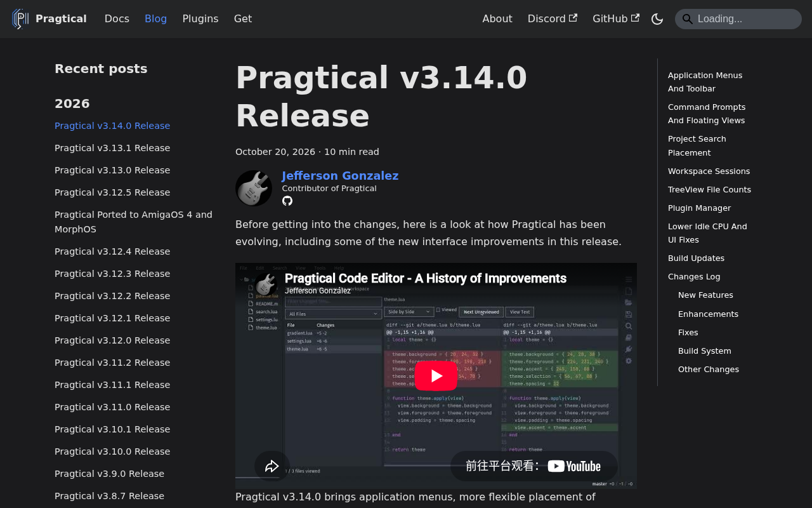
Task: Open Pragtical v3.9.0 Release post
Action: coord(109,474)
